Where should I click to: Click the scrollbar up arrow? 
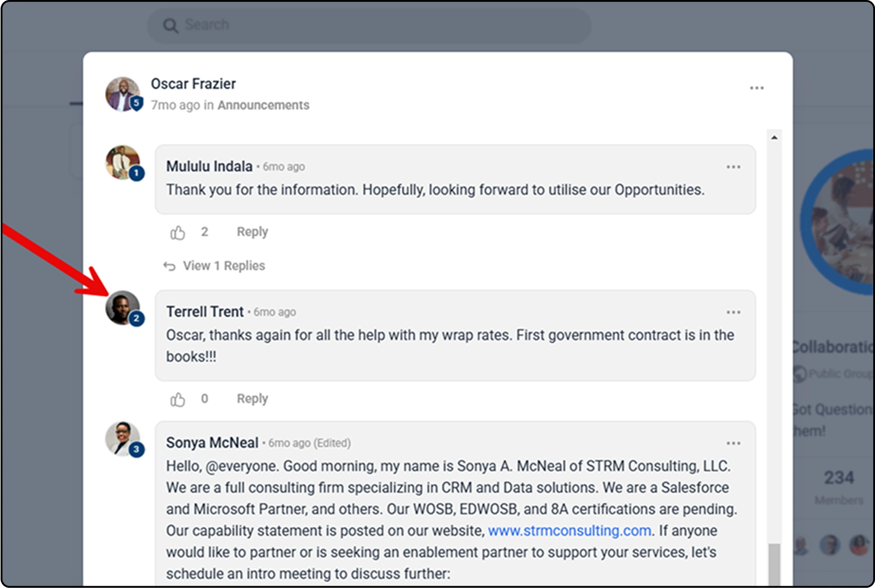774,138
